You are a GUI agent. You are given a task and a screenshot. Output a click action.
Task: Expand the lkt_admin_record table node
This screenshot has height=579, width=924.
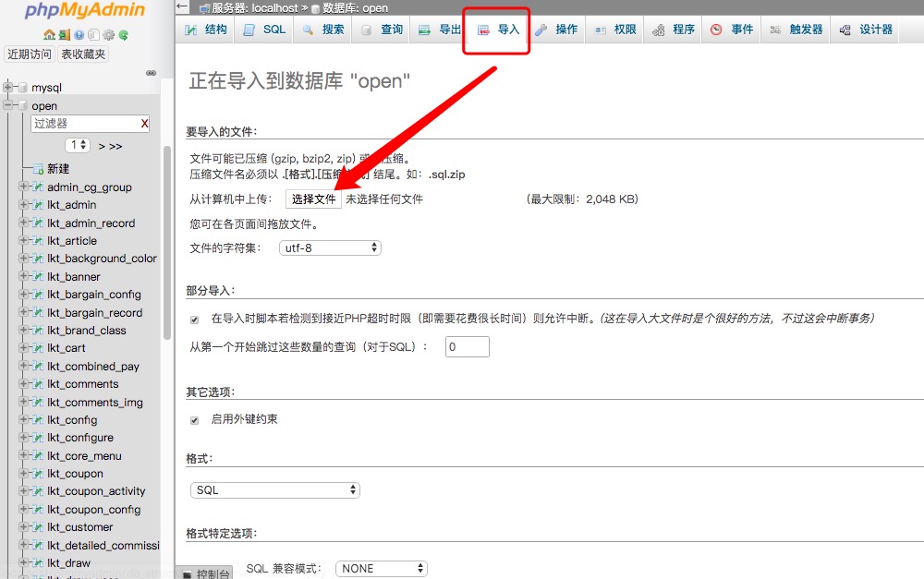point(24,223)
